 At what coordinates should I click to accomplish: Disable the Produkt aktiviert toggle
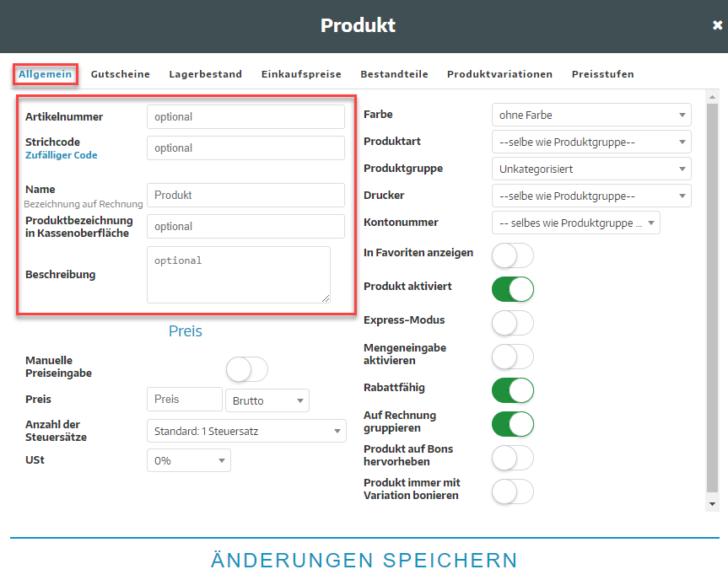513,289
